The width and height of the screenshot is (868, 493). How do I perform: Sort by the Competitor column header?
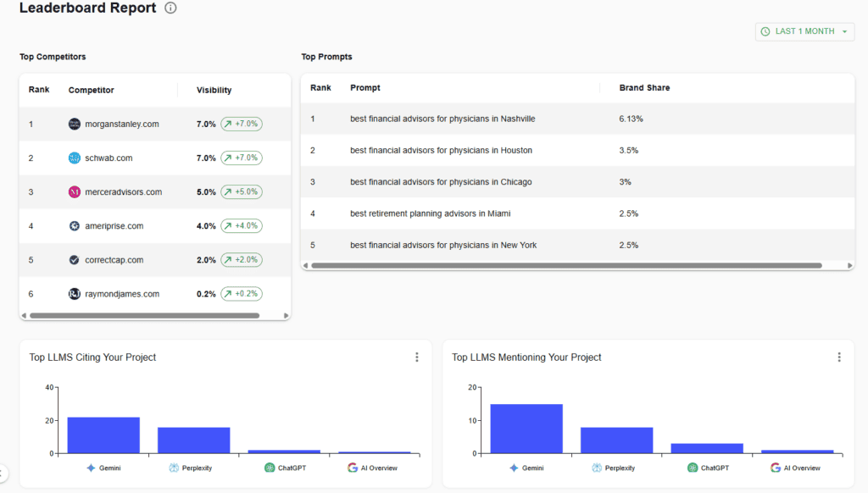click(92, 90)
